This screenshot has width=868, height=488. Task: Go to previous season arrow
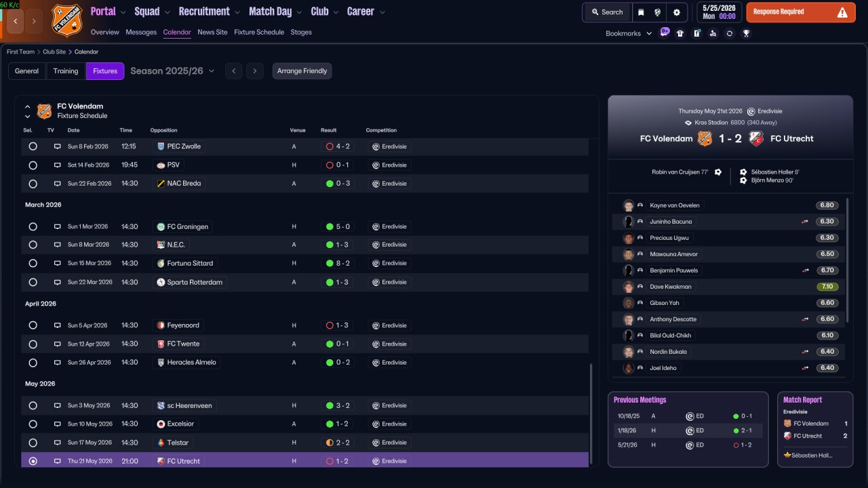point(233,71)
